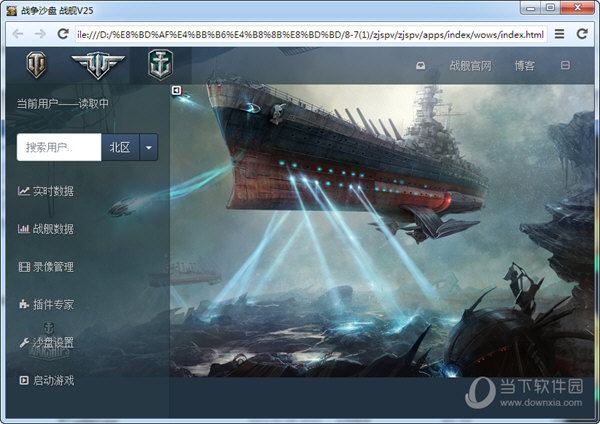Click the window icon right of 博客
Screen dimensions: 600x424
point(565,65)
